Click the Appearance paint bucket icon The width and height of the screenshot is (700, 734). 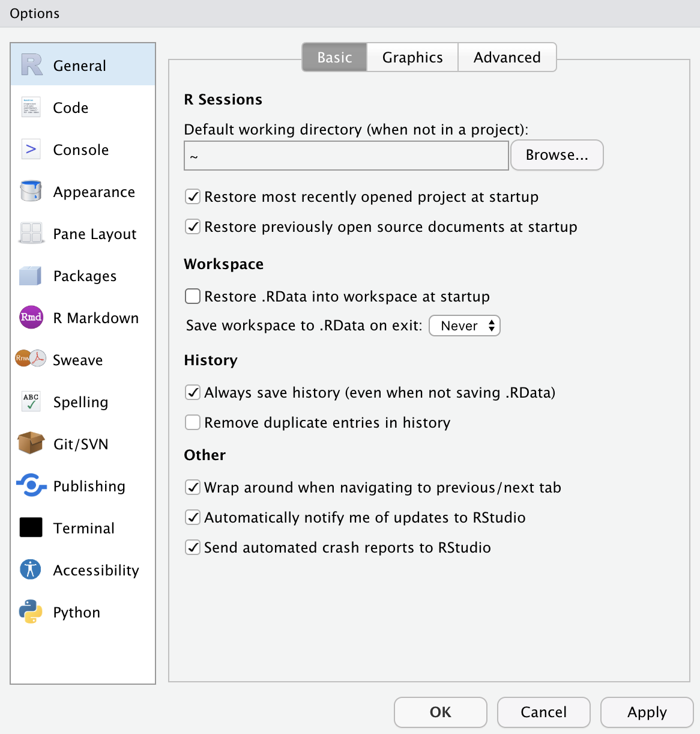pos(31,191)
